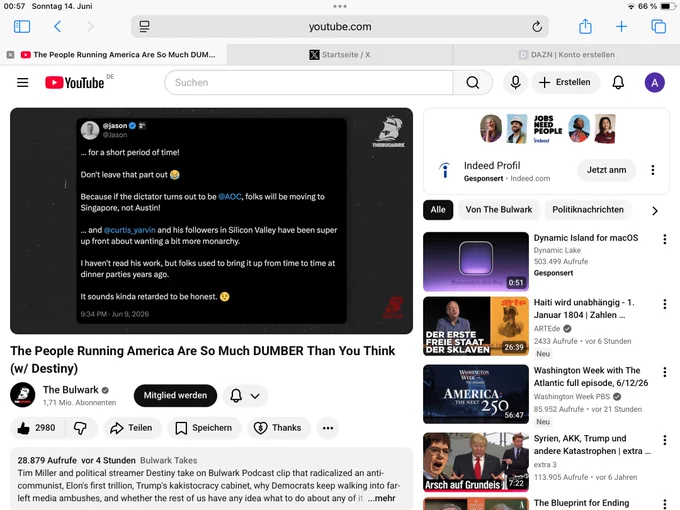Send a Thanks to the creator
The width and height of the screenshot is (680, 510).
click(279, 428)
